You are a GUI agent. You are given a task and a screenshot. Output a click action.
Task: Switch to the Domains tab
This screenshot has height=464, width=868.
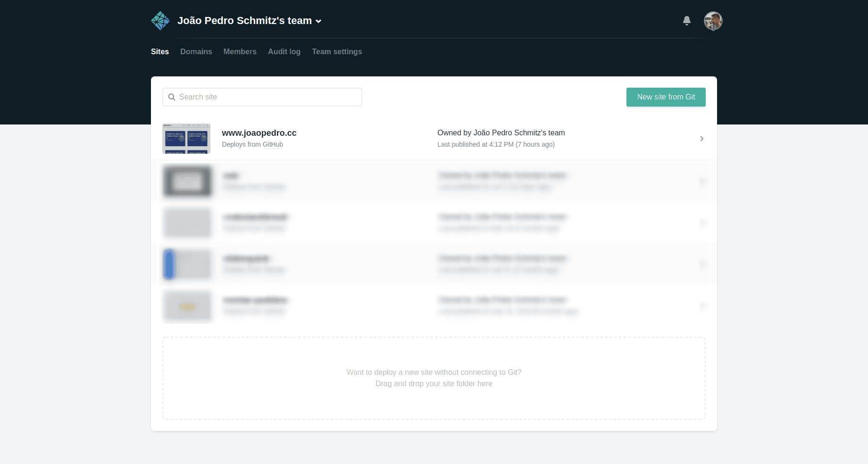(x=196, y=51)
